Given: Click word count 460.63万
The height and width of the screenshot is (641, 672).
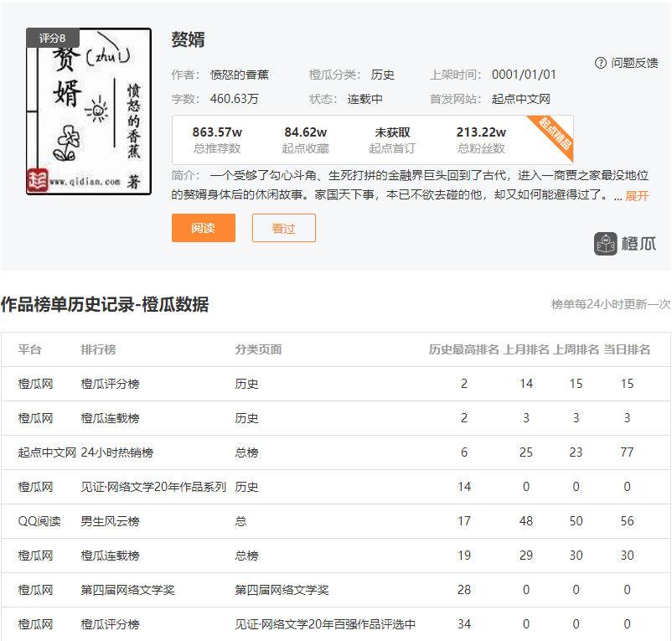Looking at the screenshot, I should point(235,99).
